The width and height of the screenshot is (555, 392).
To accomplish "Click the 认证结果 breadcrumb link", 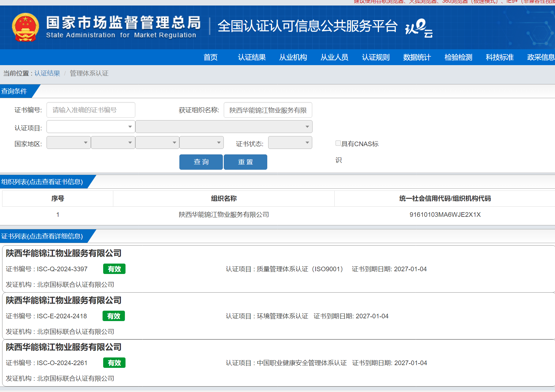I will [47, 73].
